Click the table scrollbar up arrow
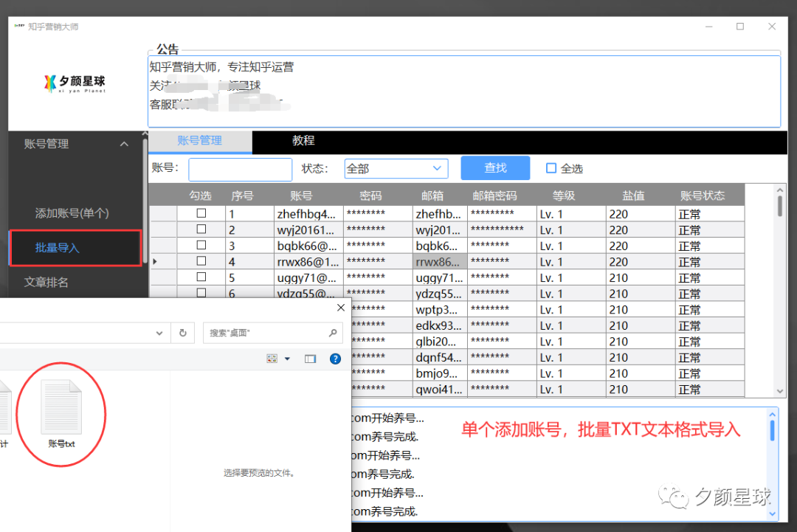This screenshot has width=797, height=532. (x=780, y=190)
